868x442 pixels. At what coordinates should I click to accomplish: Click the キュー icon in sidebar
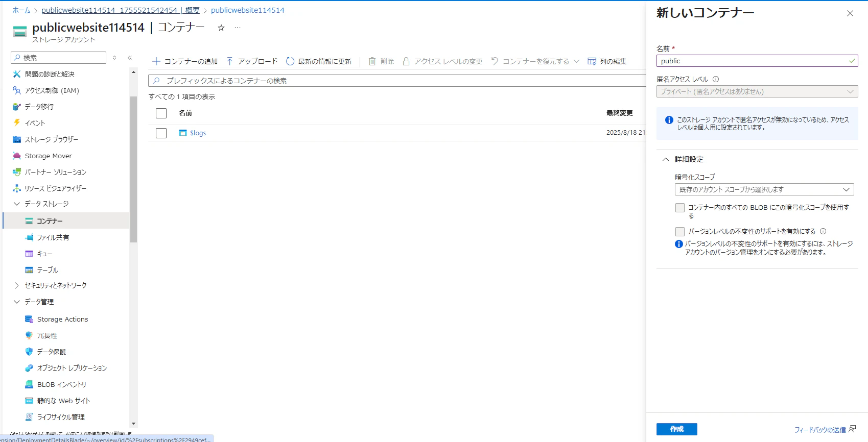pyautogui.click(x=29, y=254)
